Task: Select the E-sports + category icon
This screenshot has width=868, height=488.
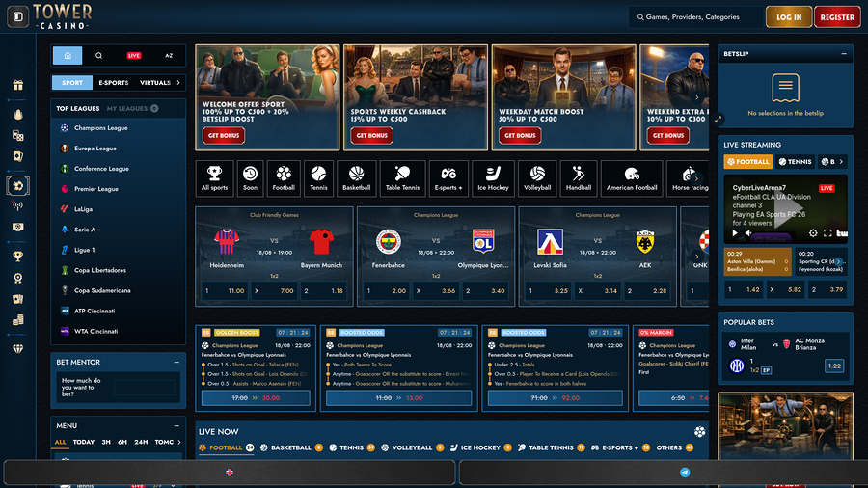Action: (x=448, y=178)
